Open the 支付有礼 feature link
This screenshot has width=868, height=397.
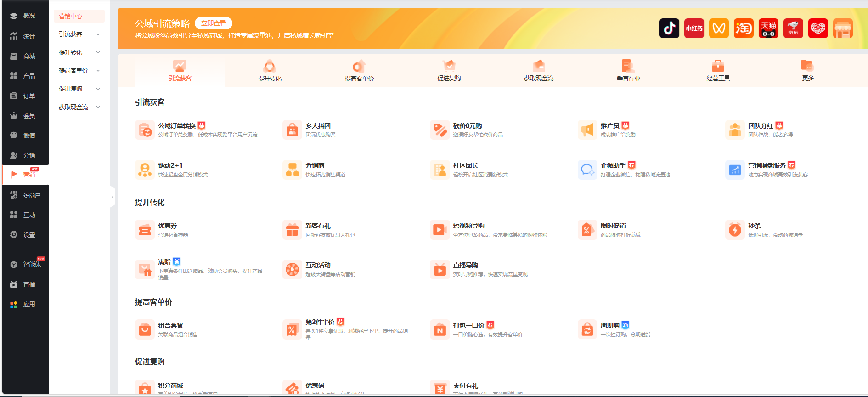click(x=466, y=386)
